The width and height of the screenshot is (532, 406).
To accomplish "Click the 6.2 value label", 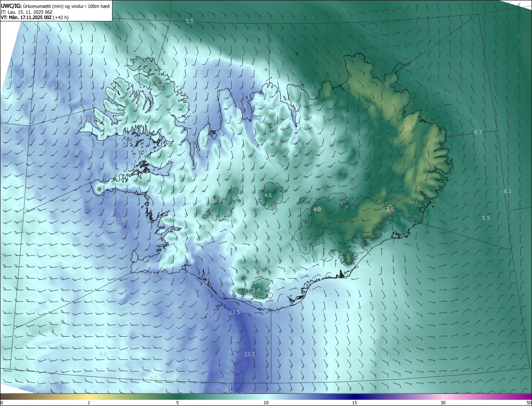I will pyautogui.click(x=159, y=84).
